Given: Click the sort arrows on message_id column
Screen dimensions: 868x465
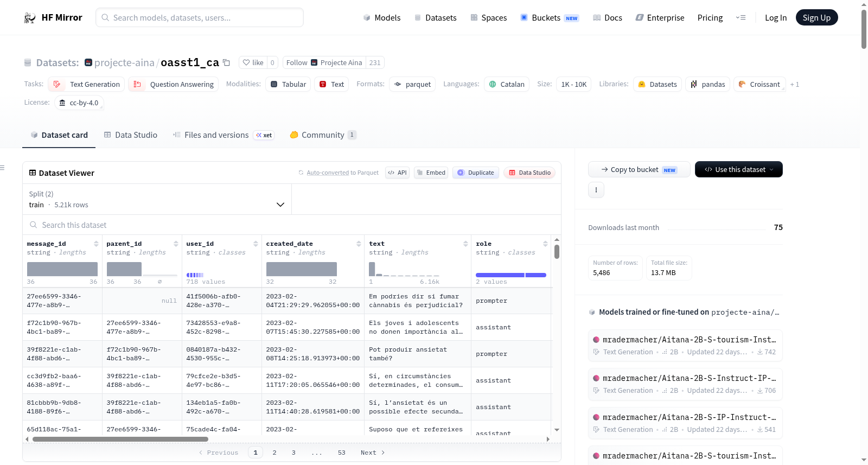Looking at the screenshot, I should tap(96, 244).
